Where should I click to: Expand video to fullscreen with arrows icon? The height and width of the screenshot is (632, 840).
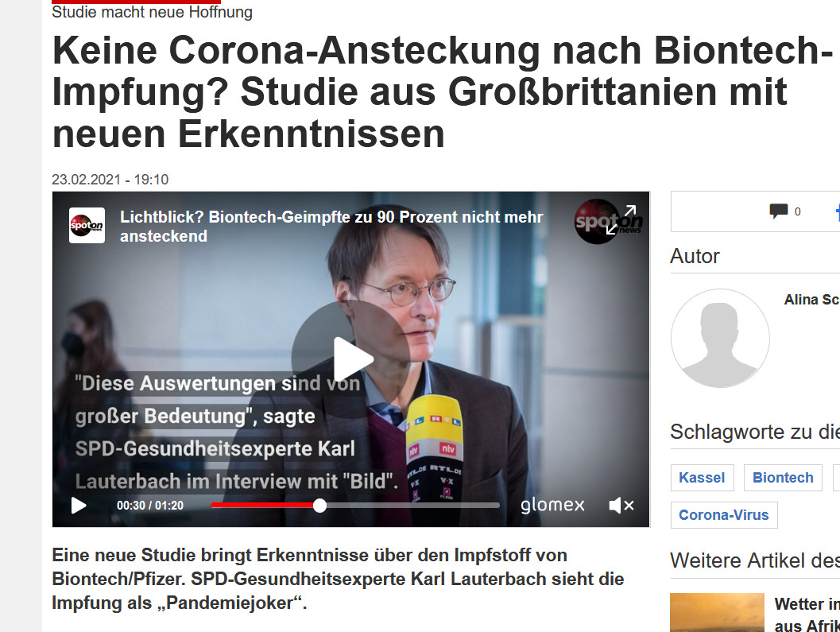[621, 219]
